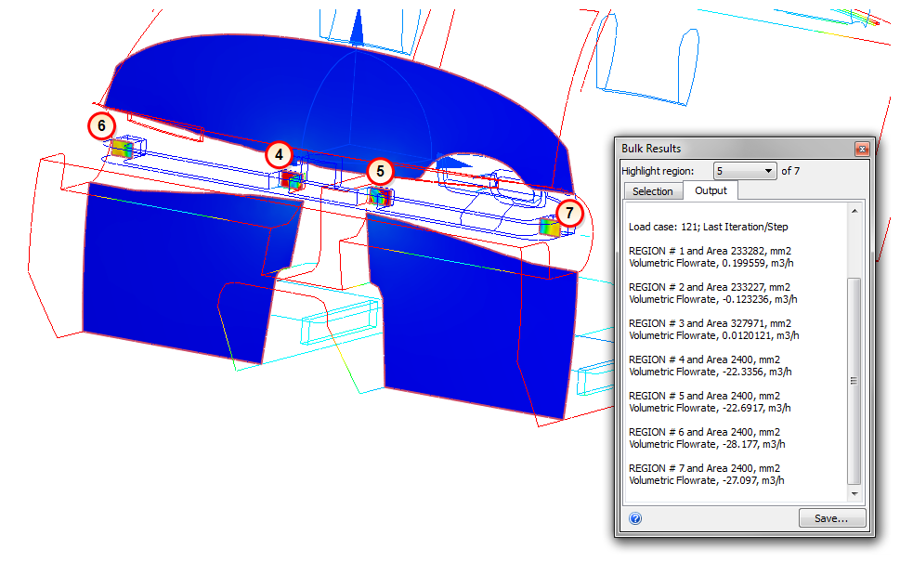The image size is (900, 588).
Task: Select 'Volumetric Flowrate, -27.097, m3/h' text
Action: (707, 480)
